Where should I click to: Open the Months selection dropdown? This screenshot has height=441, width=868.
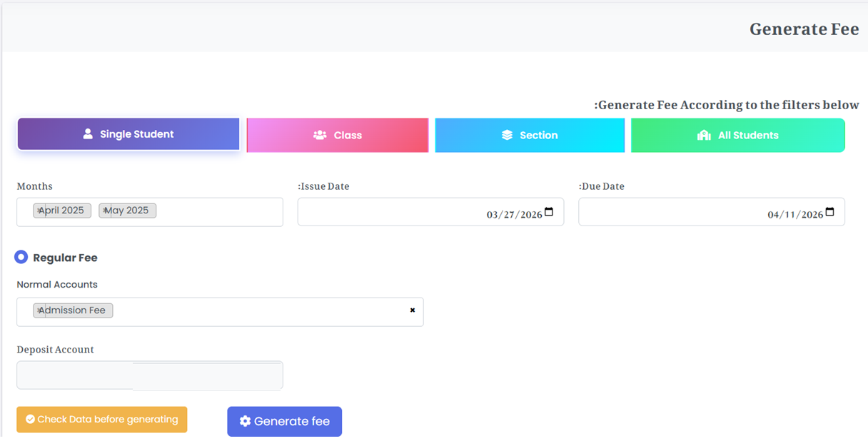214,212
